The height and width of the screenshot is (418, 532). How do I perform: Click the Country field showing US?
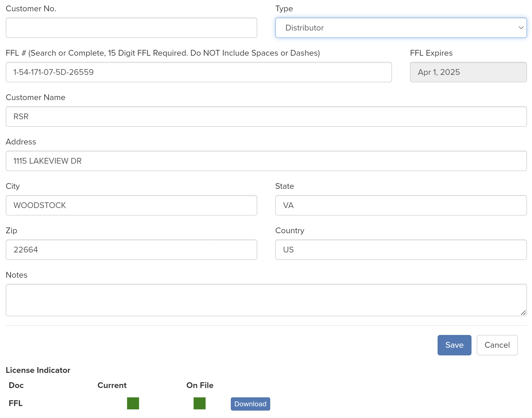401,249
